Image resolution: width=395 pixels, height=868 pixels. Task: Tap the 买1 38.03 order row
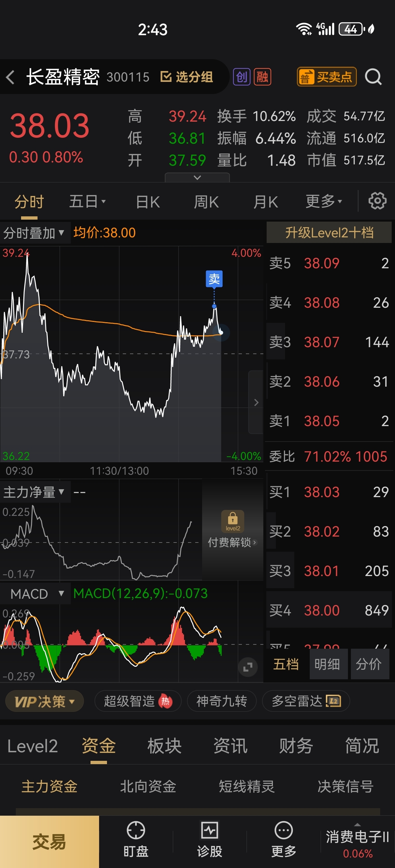329,492
